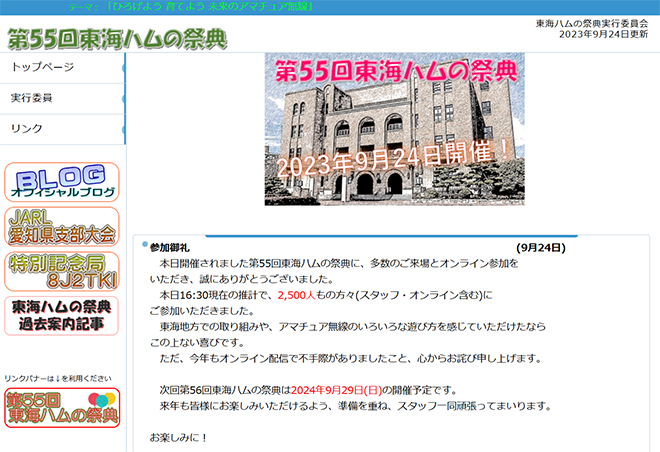Screen dimensions: 660x452
Task: Open the 特別記念局 8J2TKI banner
Action: [x=62, y=271]
